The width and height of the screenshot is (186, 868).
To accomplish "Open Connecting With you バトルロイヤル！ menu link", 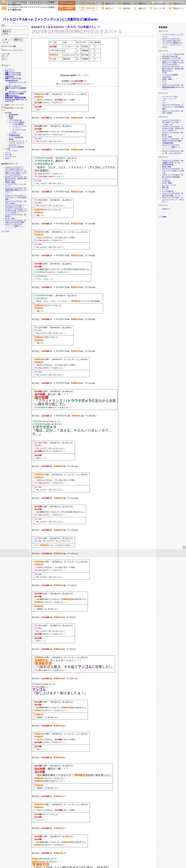I will click(16, 100).
